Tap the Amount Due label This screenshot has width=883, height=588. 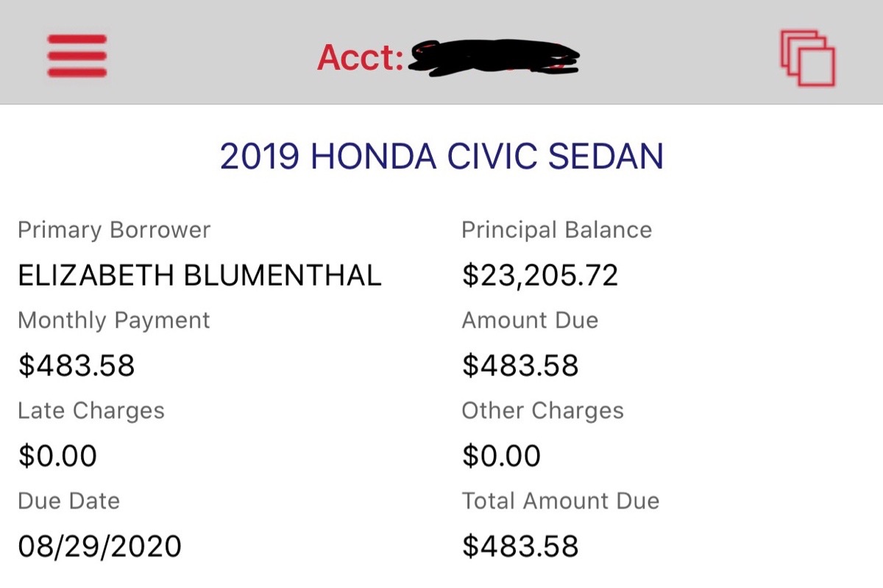pyautogui.click(x=530, y=321)
